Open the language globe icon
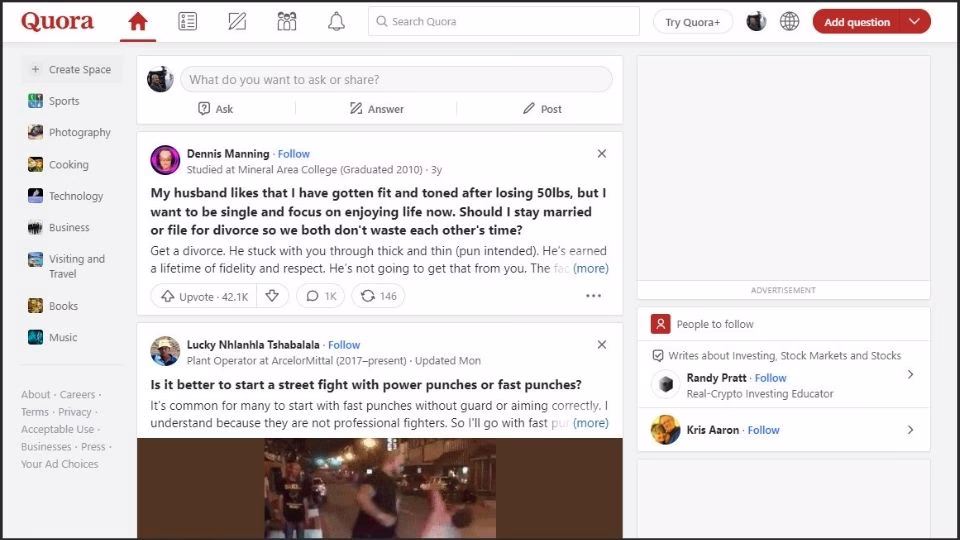Screen dimensions: 960x540 (x=789, y=21)
